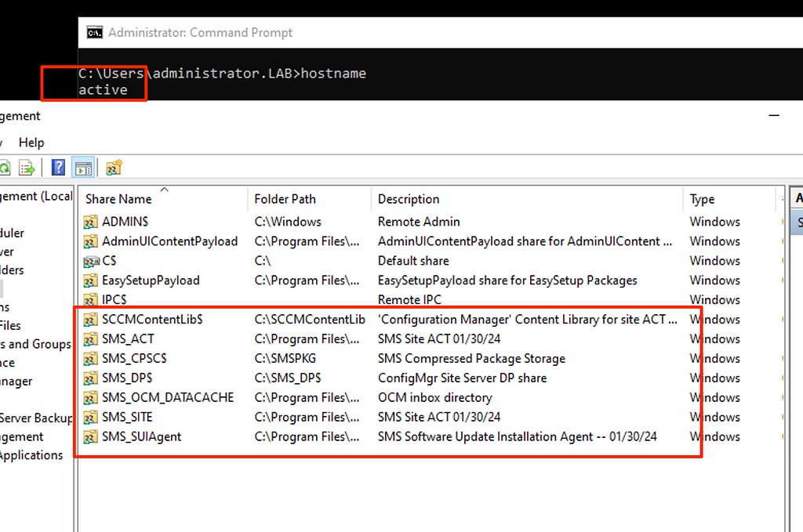Image resolution: width=803 pixels, height=532 pixels.
Task: Select the SMS_OCM_DATACACHE share name
Action: coord(168,397)
